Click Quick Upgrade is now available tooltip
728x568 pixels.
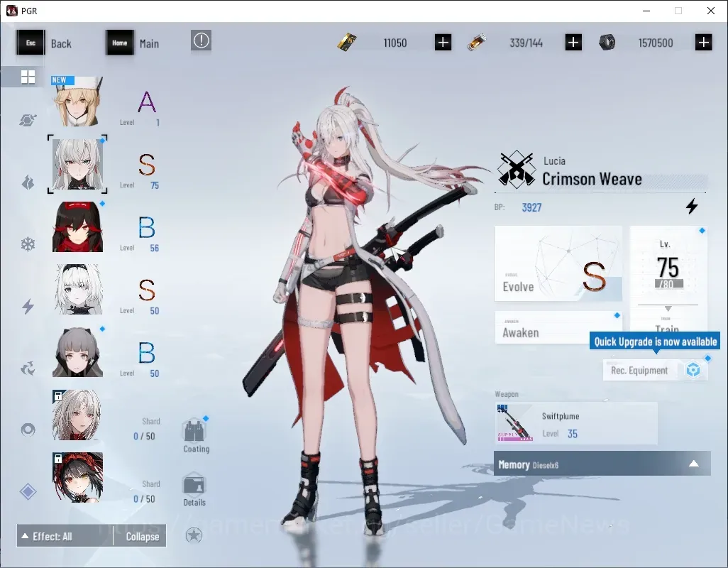655,342
